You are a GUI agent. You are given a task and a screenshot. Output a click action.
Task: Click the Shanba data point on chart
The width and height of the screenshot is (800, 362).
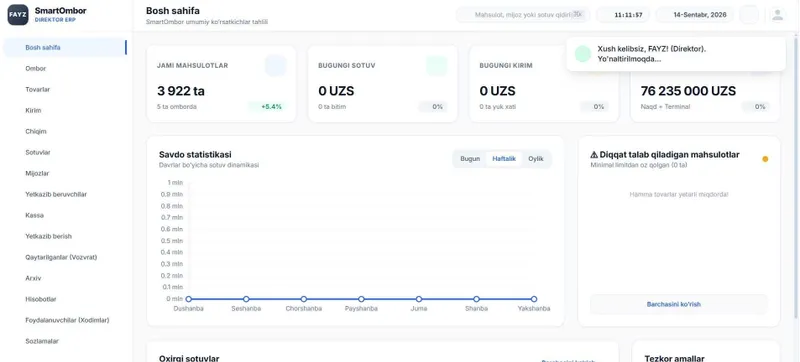click(477, 299)
